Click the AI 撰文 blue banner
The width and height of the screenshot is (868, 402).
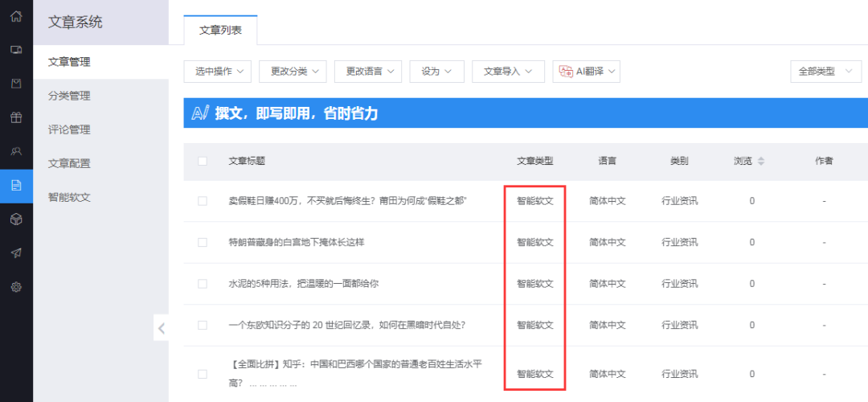526,113
